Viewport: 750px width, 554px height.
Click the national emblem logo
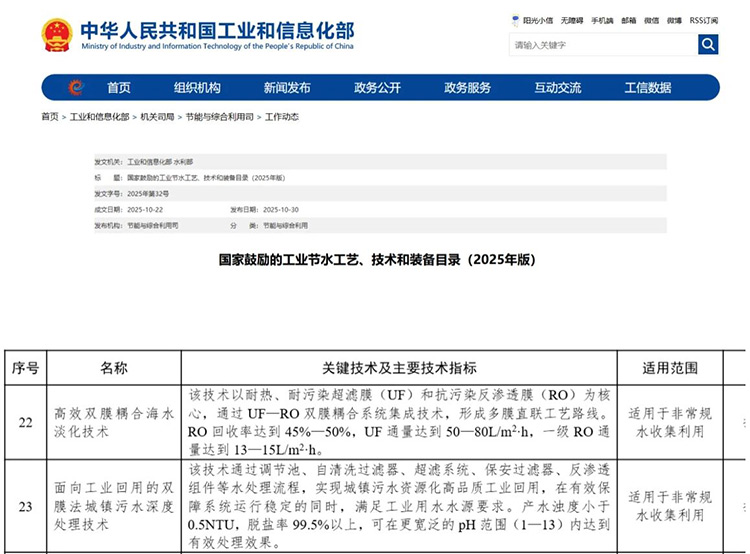(56, 36)
